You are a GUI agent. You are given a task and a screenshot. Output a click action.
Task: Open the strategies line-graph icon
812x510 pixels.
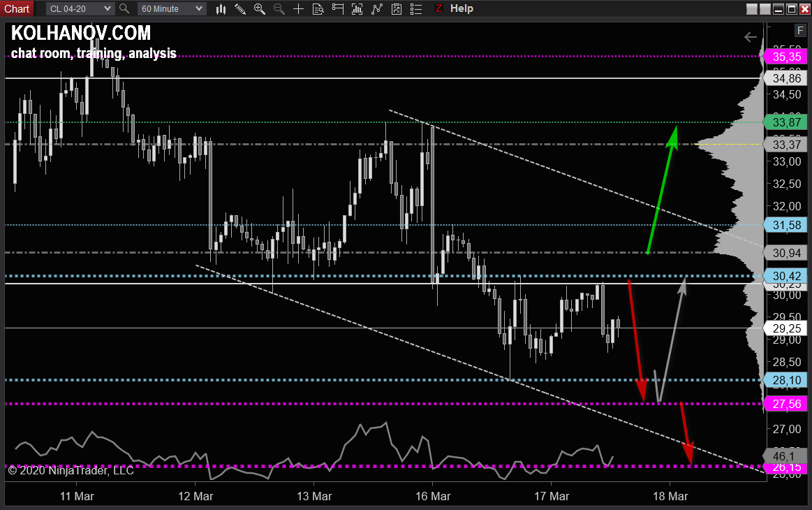[377, 9]
